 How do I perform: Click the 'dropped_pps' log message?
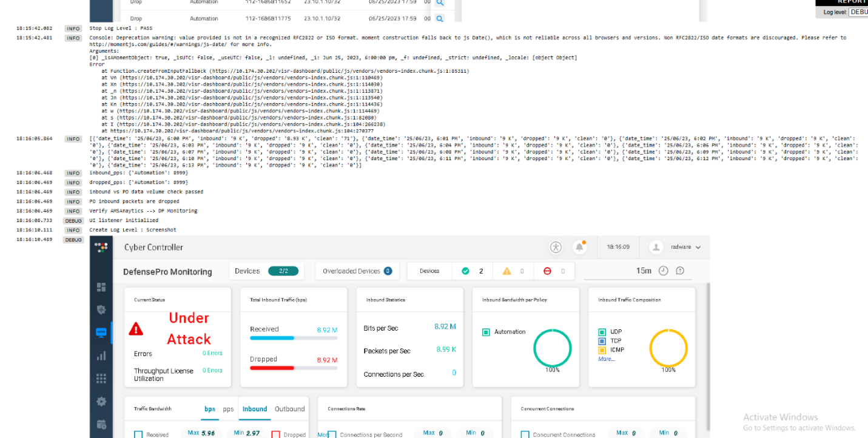tap(138, 182)
